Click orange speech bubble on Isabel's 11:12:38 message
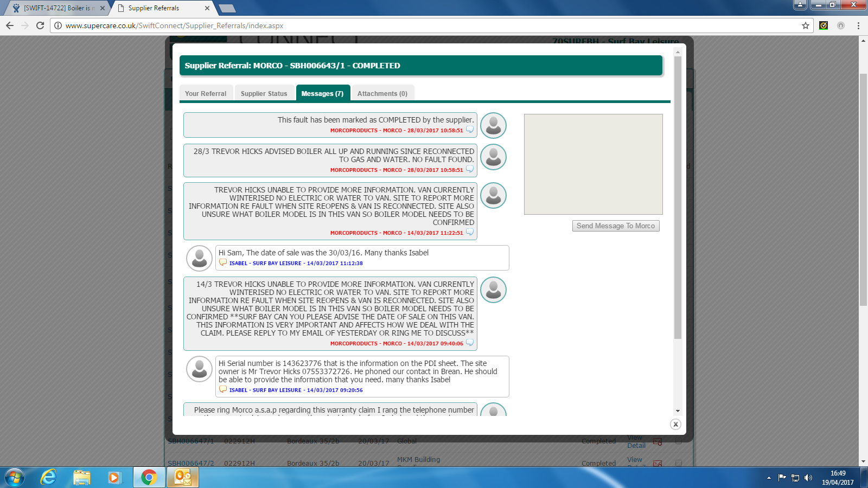 [223, 263]
